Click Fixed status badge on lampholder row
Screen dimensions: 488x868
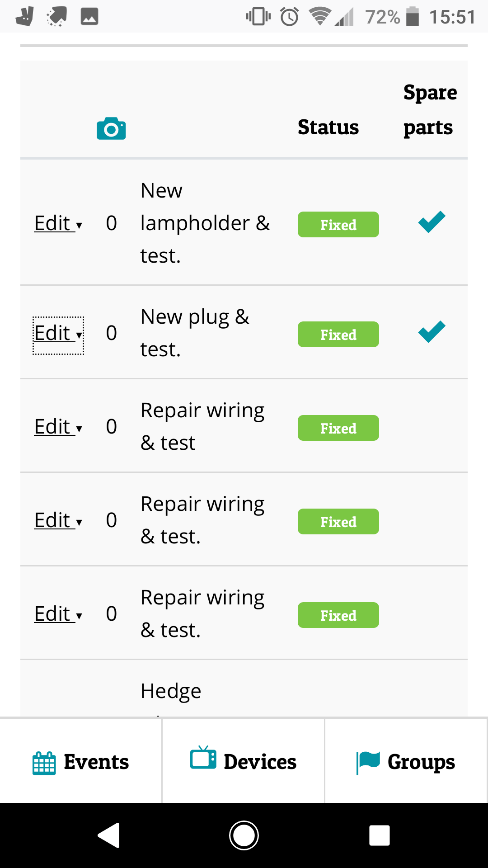(338, 225)
